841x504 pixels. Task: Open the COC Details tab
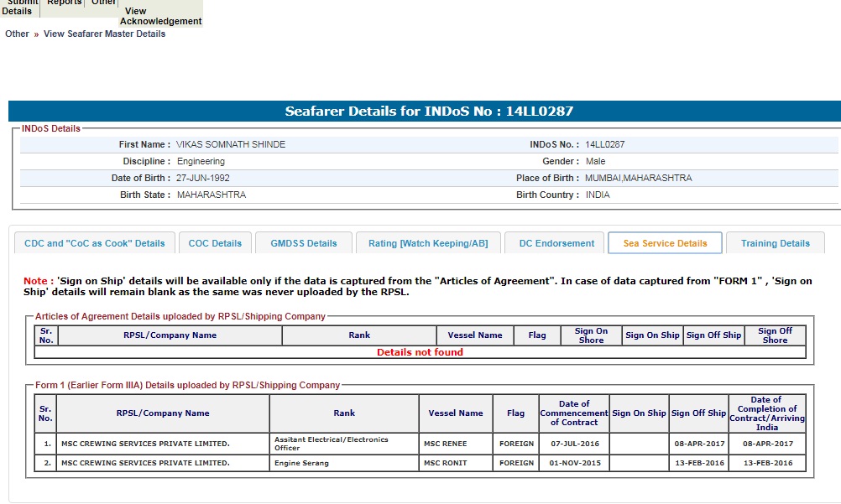point(215,243)
